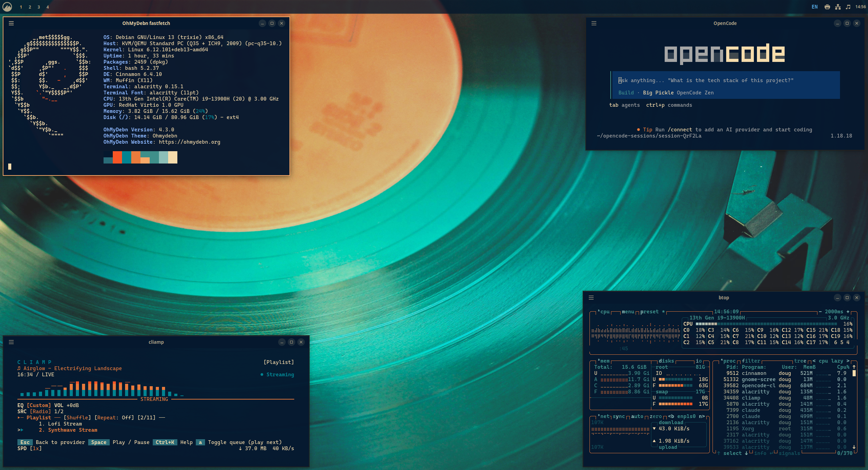Switch to workspace 2 in top panel
This screenshot has height=470, width=868.
[x=30, y=7]
